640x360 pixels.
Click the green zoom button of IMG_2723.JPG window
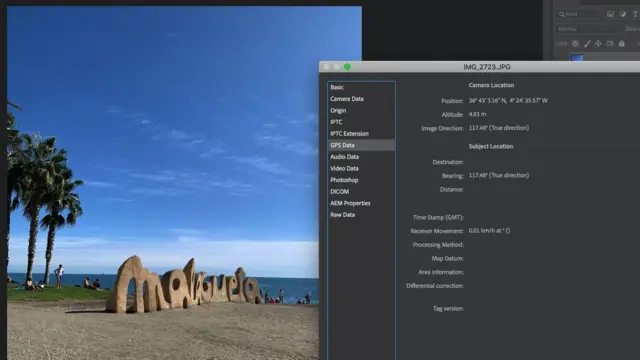point(347,67)
